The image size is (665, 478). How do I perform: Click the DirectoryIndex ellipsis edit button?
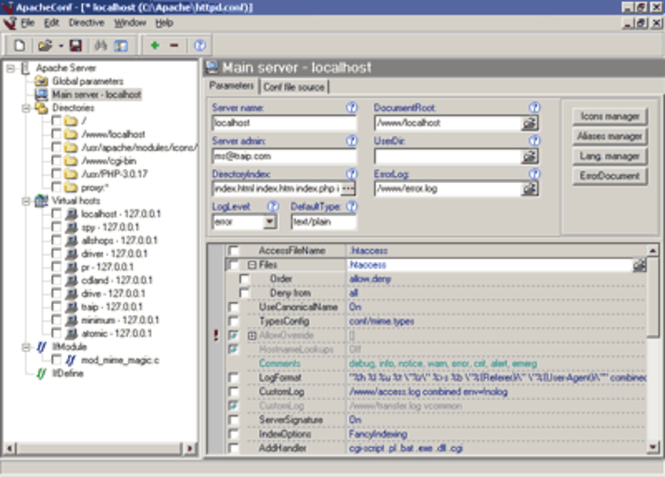click(348, 189)
